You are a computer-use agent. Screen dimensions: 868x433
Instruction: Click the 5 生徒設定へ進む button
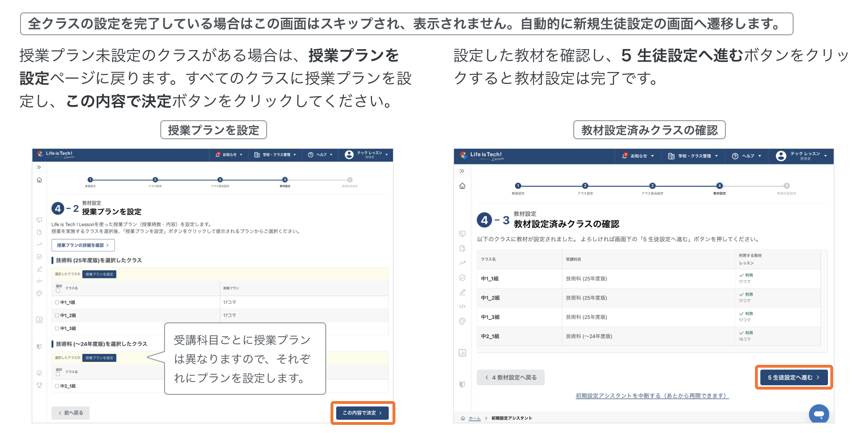click(794, 377)
